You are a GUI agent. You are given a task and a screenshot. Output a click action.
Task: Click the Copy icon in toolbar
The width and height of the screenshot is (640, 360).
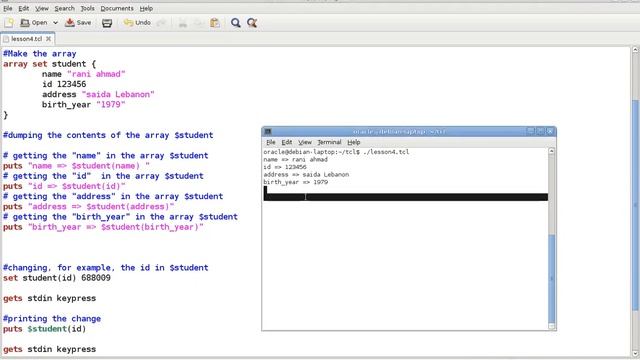(x=199, y=23)
